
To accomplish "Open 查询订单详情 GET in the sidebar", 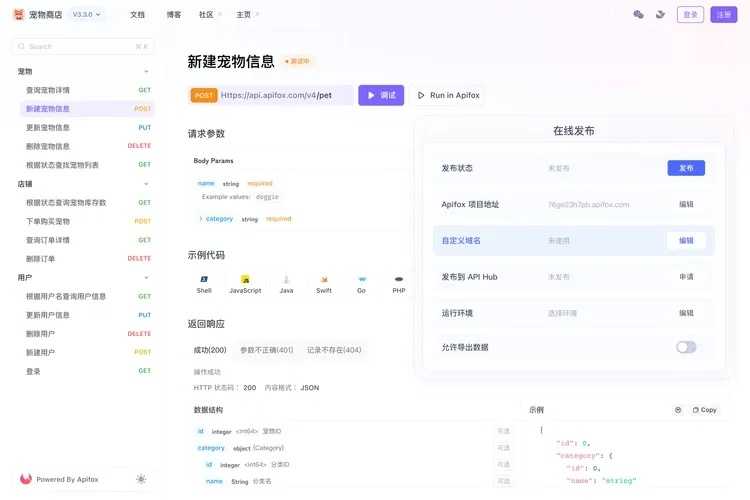I will click(88, 240).
